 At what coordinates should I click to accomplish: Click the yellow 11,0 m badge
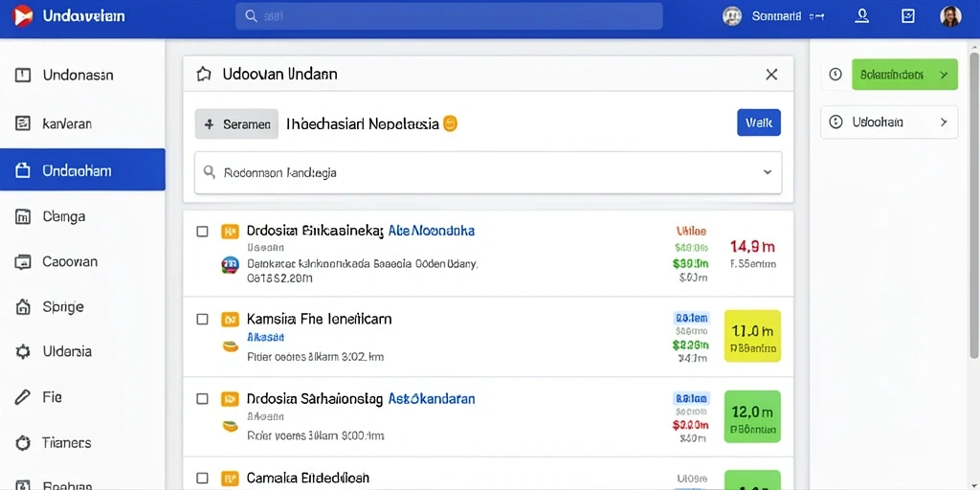752,336
